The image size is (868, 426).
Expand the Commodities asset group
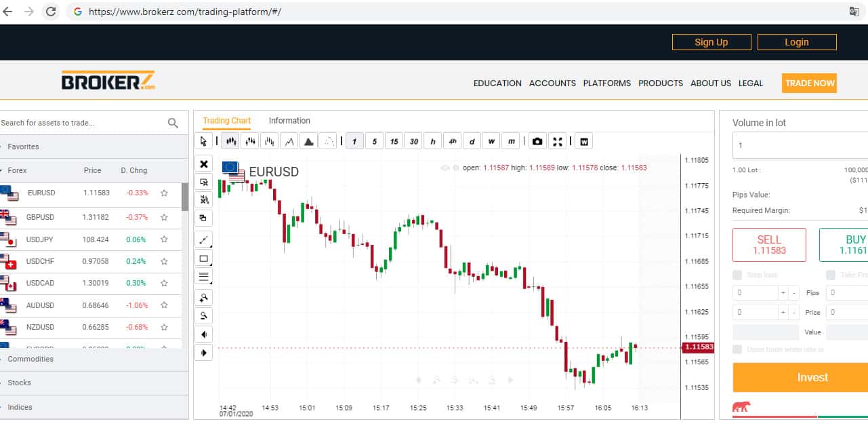[x=30, y=359]
